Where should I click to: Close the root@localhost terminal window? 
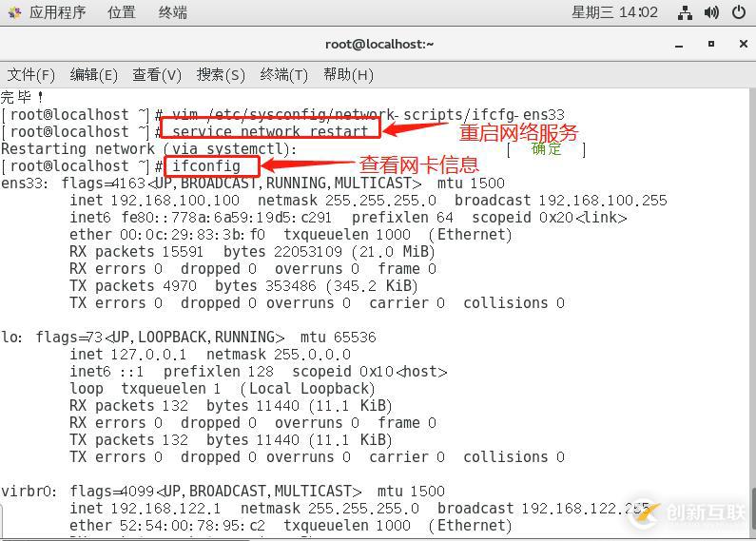pyautogui.click(x=743, y=44)
